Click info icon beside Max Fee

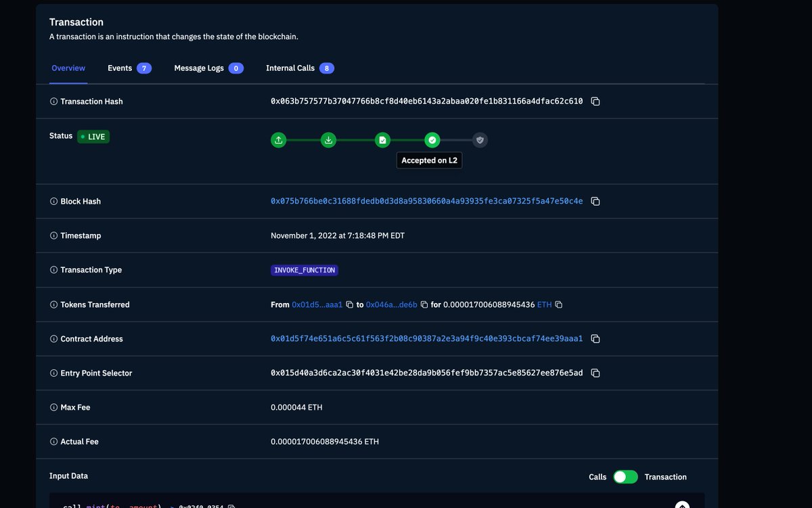[53, 408]
